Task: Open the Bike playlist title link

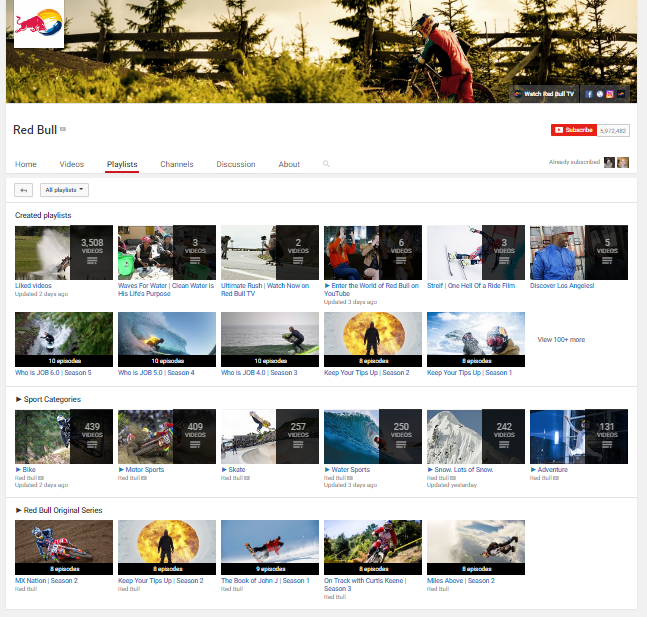Action: pyautogui.click(x=26, y=470)
